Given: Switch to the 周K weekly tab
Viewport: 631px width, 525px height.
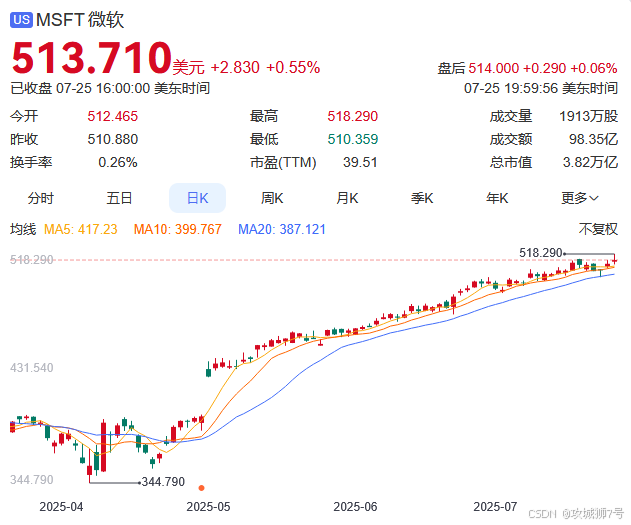Looking at the screenshot, I should tap(272, 198).
